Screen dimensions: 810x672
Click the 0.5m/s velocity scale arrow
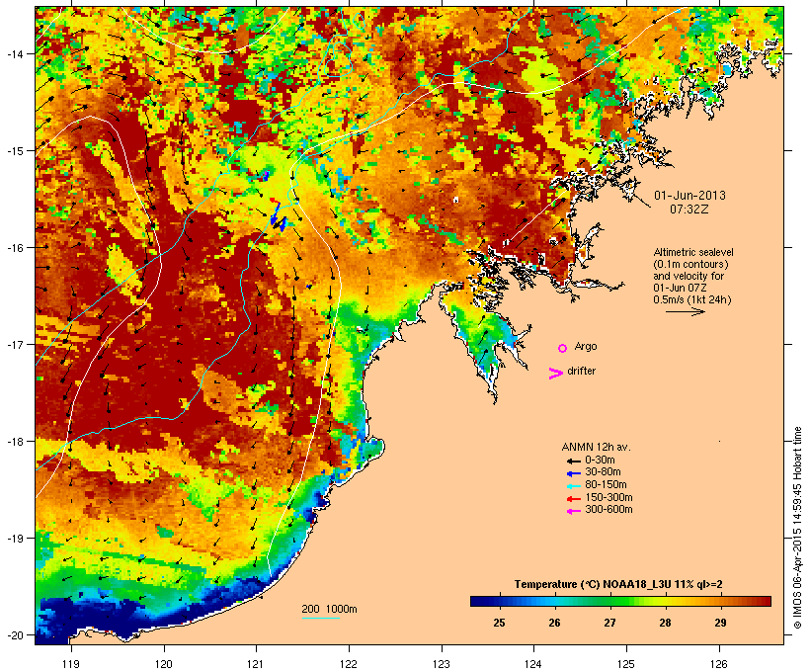point(685,311)
